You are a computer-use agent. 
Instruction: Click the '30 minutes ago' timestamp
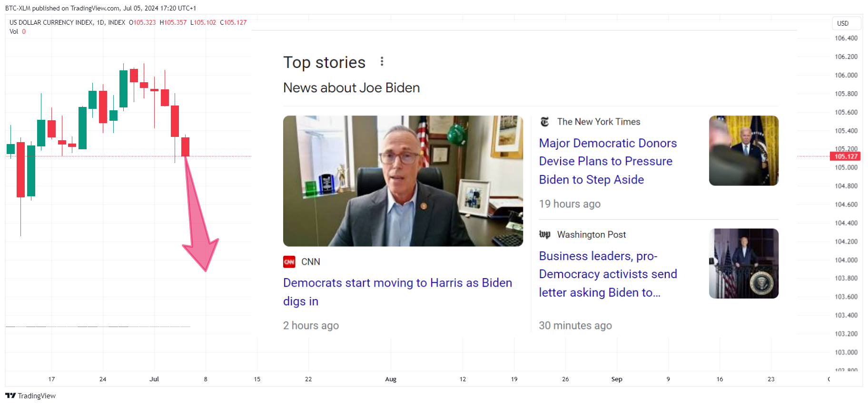coord(575,326)
